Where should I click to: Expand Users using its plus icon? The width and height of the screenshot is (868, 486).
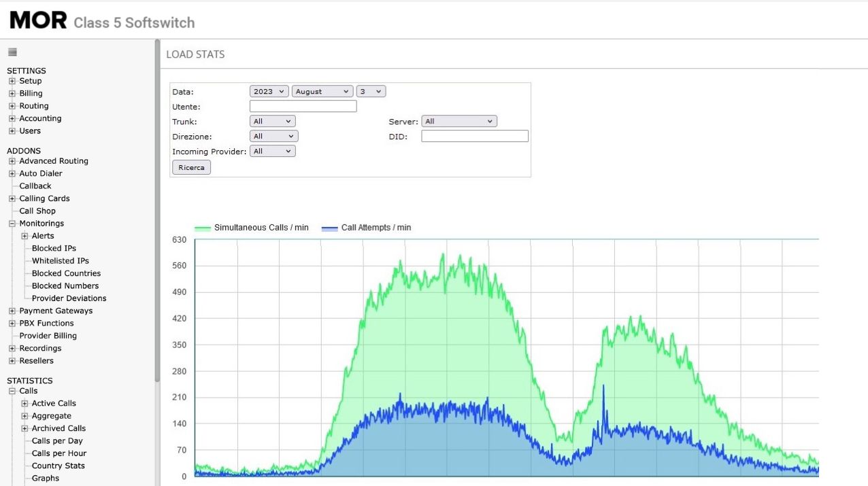pyautogui.click(x=11, y=131)
